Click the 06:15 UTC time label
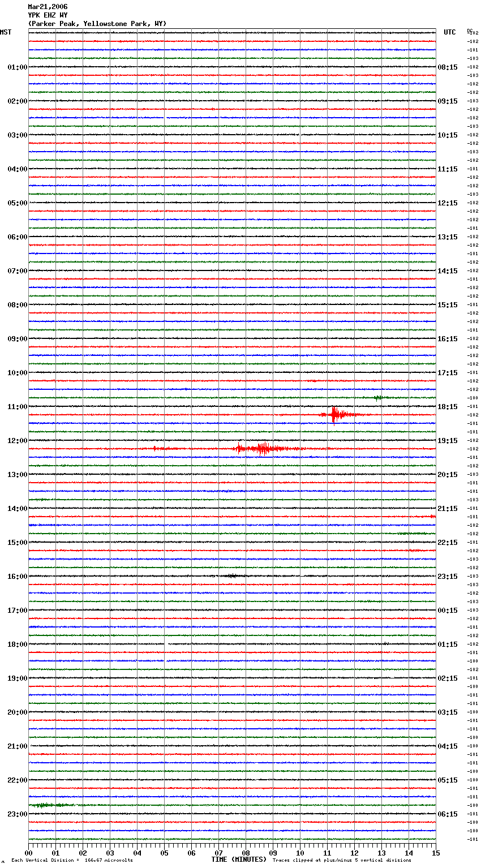The height and width of the screenshot is (868, 481). point(448,814)
